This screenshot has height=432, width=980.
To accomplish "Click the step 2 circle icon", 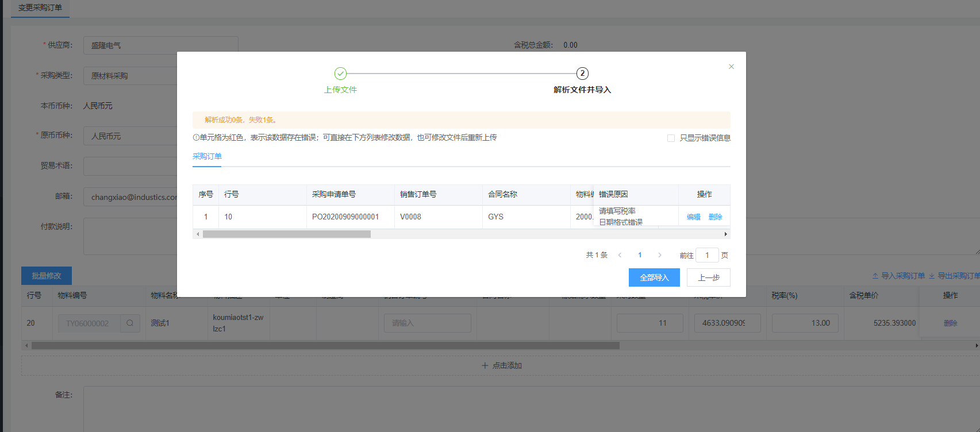I will pyautogui.click(x=582, y=74).
